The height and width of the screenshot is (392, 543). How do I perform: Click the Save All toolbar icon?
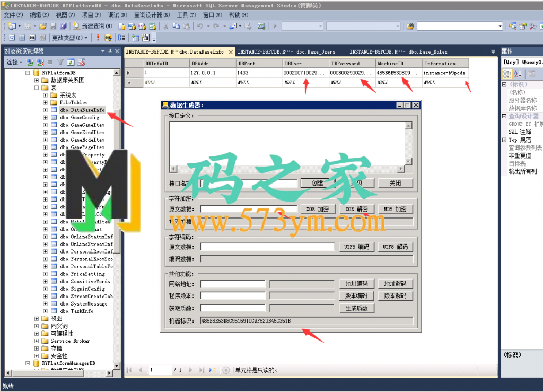coord(63,27)
